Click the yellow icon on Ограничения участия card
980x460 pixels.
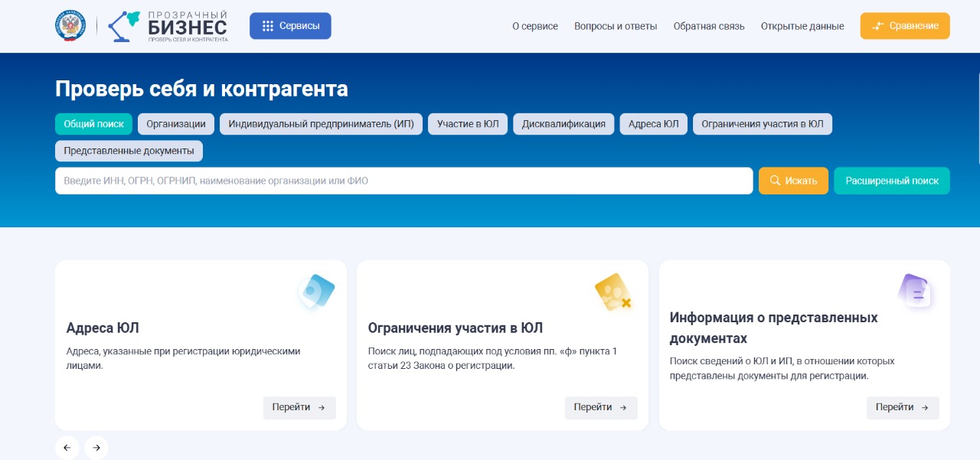(x=612, y=292)
